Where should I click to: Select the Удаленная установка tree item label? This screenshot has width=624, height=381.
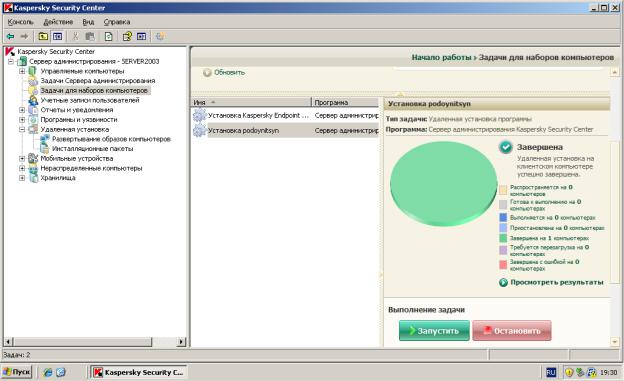click(x=74, y=129)
